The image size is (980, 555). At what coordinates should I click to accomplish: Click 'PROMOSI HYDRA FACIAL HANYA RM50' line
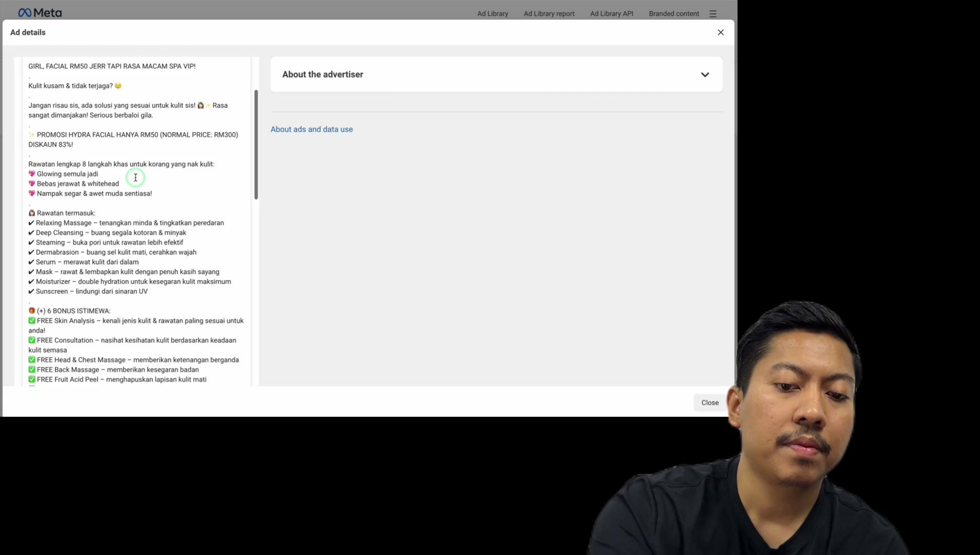(x=133, y=140)
